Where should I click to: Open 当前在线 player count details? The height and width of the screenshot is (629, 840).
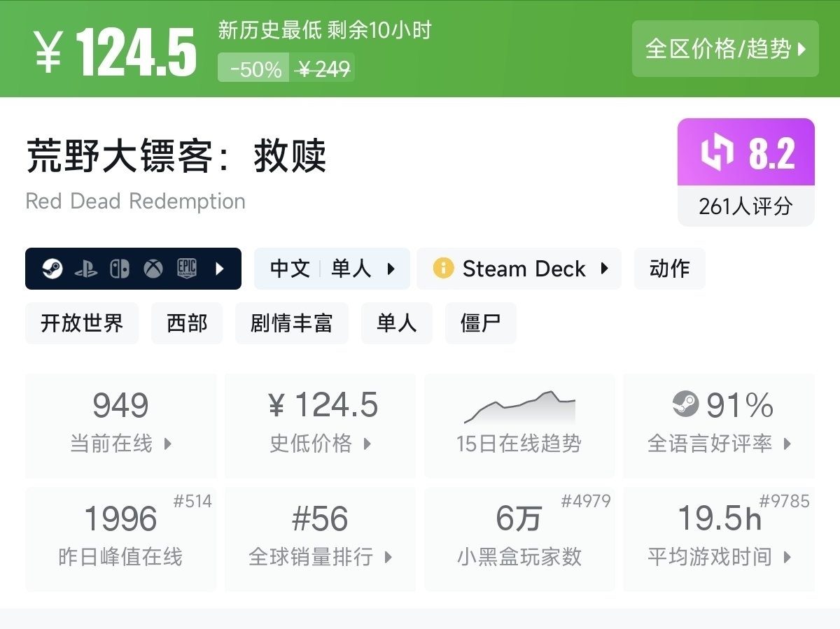point(120,425)
